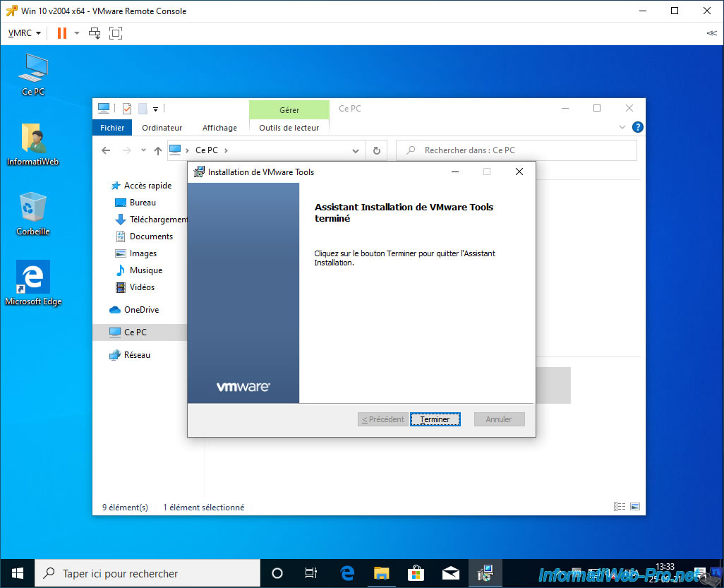Expand the power options arrow next to pause
724x588 pixels.
(x=76, y=33)
